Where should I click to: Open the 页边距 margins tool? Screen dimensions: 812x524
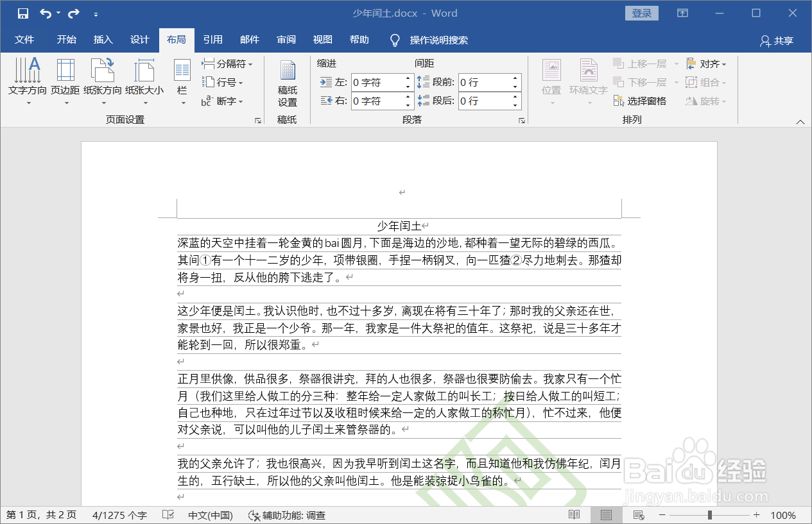coord(65,82)
